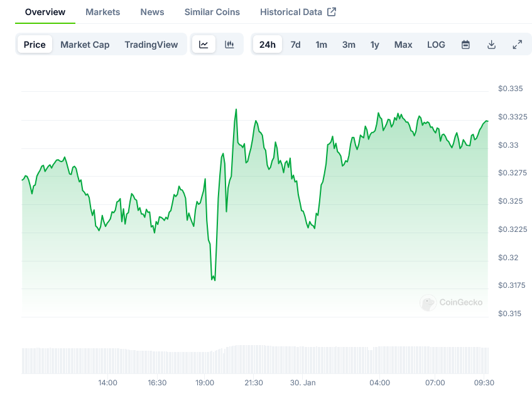Switch to line chart view icon
Image resolution: width=532 pixels, height=396 pixels.
[204, 45]
